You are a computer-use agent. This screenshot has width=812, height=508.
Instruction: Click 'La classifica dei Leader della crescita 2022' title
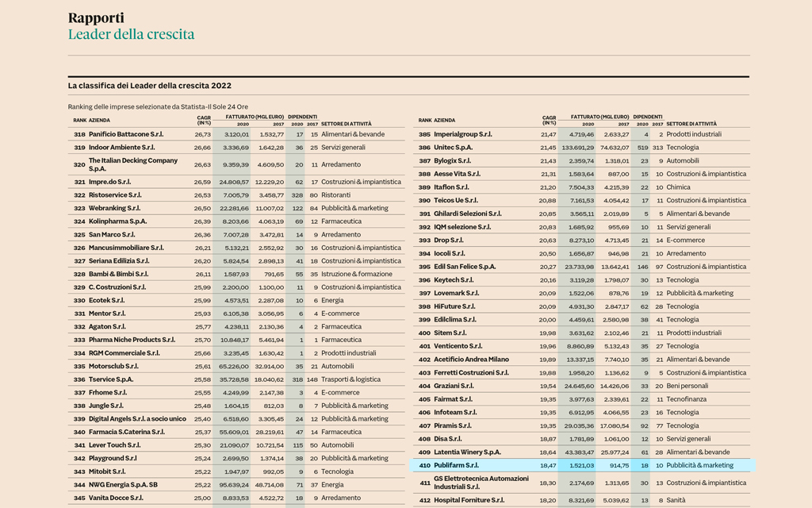[150, 86]
